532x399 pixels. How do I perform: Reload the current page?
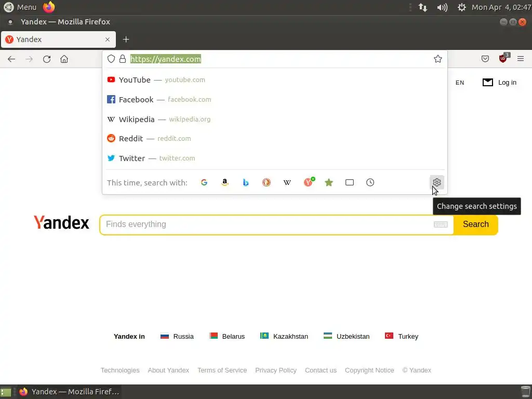(47, 59)
